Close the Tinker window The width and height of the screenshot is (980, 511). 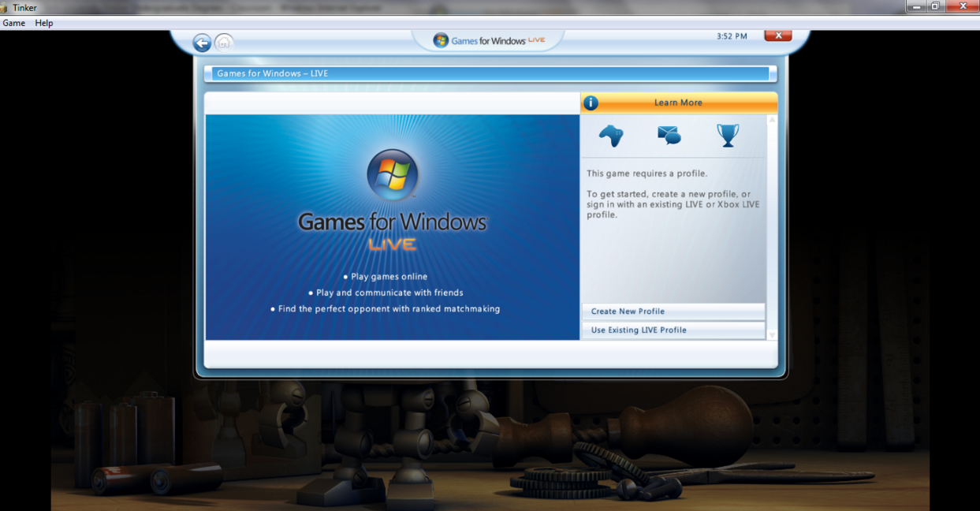(x=962, y=6)
